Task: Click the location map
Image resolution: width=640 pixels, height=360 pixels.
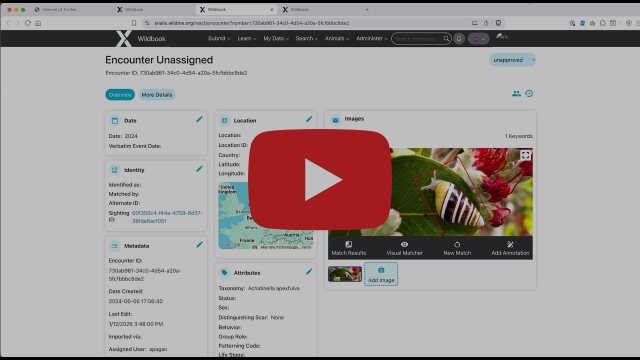Action: point(266,216)
